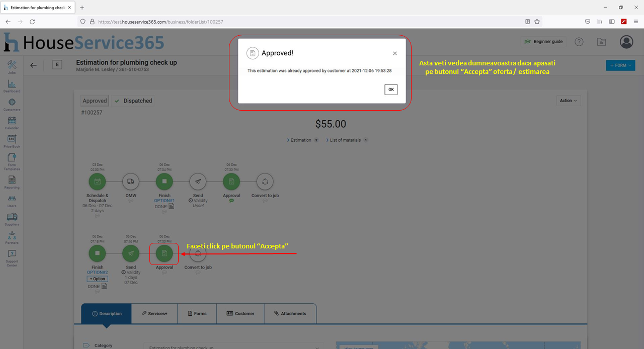This screenshot has width=644, height=349.
Task: Click the Finish OPTION#1 step circle
Action: [x=165, y=182]
